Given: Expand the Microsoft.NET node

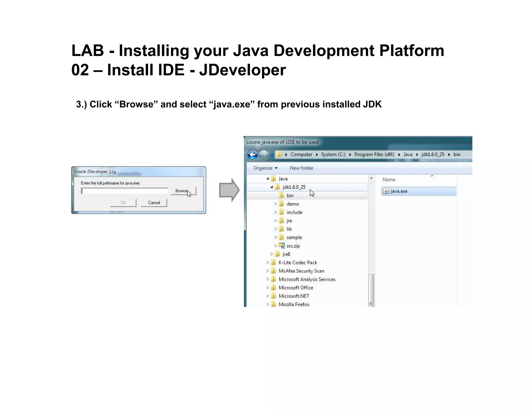Looking at the screenshot, I should tap(268, 296).
